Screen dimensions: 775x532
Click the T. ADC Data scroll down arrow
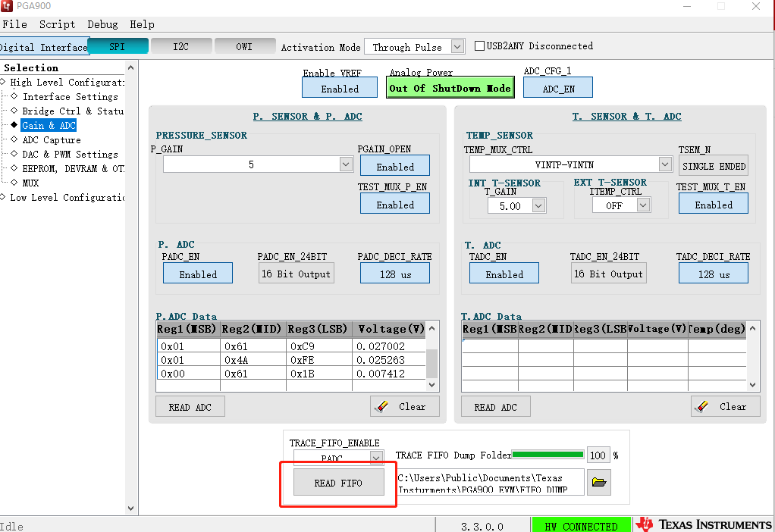click(x=752, y=384)
